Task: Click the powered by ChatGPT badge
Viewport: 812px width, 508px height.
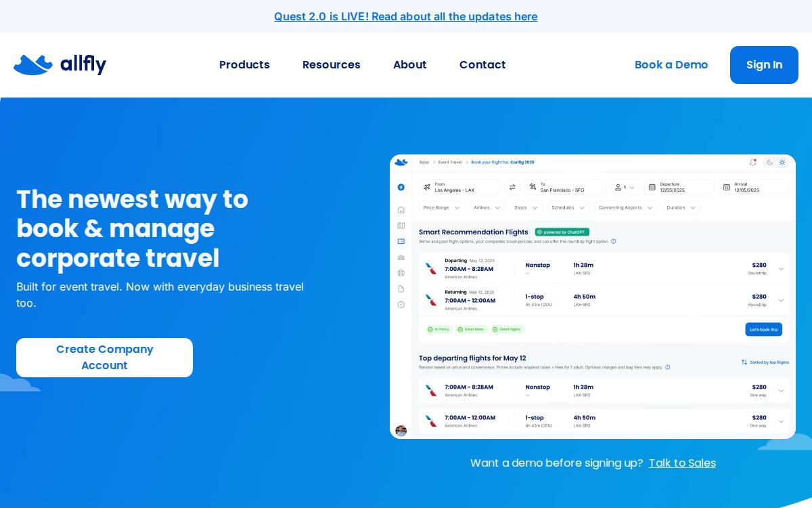Action: (562, 232)
